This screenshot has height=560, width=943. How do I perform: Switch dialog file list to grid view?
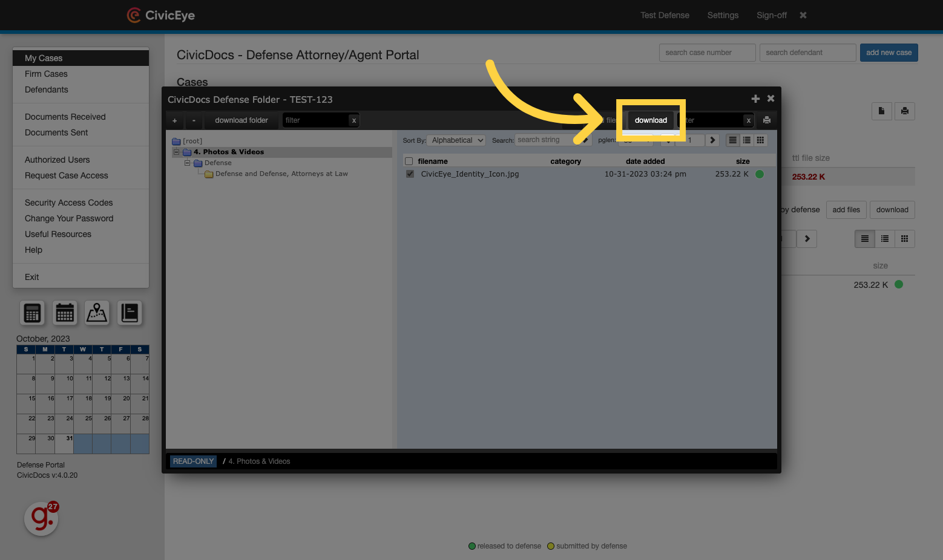(x=761, y=140)
